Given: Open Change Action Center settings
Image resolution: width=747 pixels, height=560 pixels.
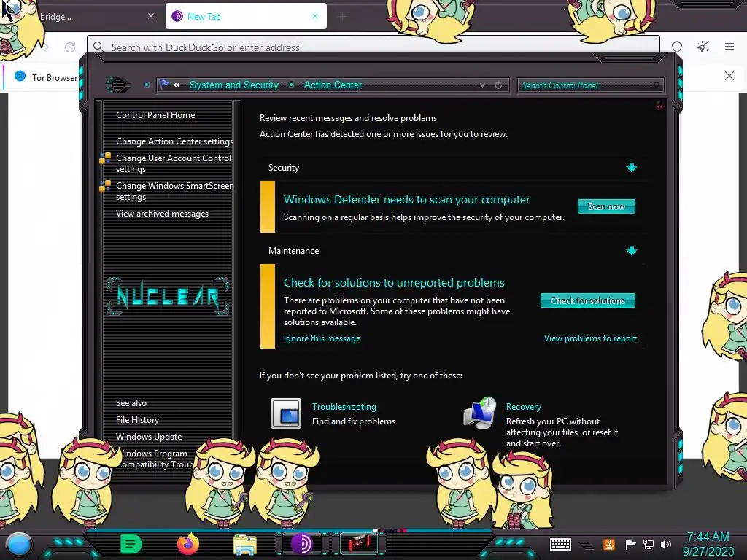Looking at the screenshot, I should 174,141.
